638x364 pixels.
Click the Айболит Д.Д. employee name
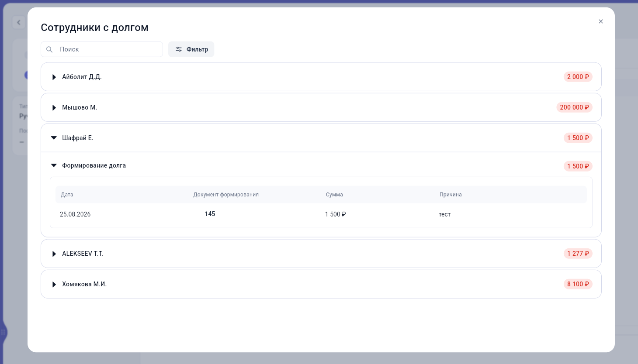coord(82,77)
